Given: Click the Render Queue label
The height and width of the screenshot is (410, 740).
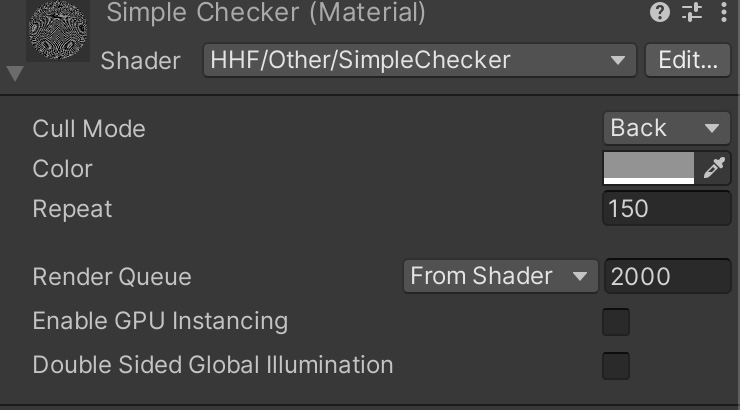Looking at the screenshot, I should point(112,277).
